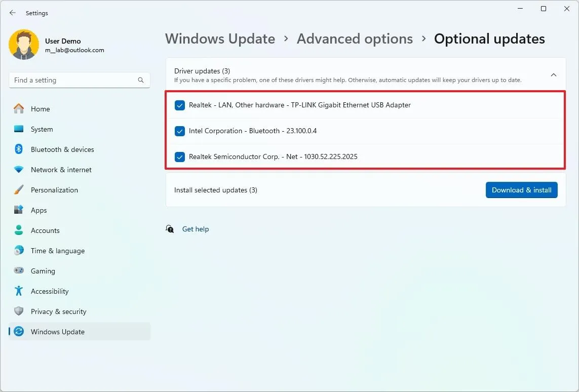Click the Privacy & security shield icon
This screenshot has width=579, height=392.
point(19,311)
